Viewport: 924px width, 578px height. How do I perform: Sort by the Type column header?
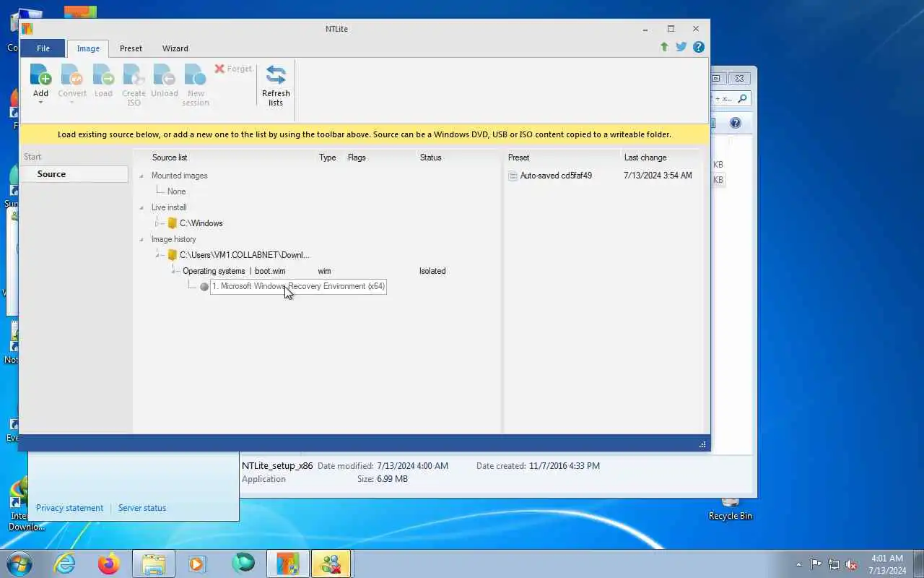coord(328,158)
